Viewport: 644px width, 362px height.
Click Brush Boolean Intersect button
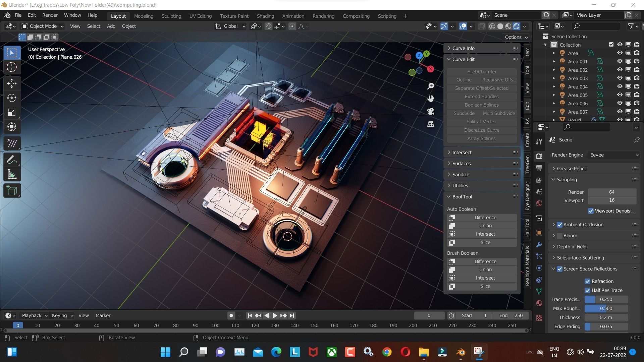482,278
